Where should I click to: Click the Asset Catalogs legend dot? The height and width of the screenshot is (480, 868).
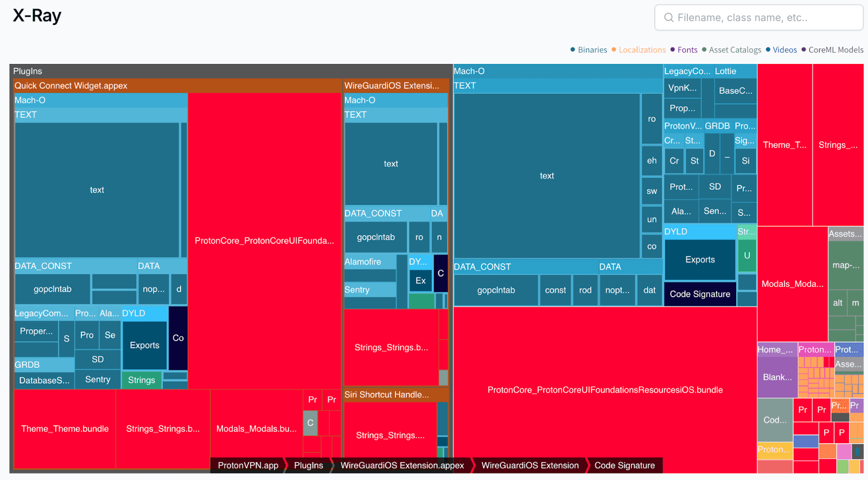point(704,50)
